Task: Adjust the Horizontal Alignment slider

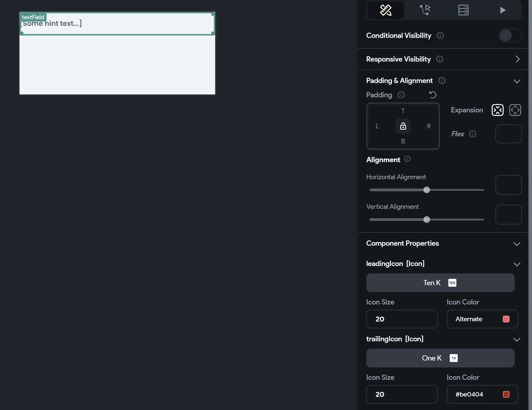Action: point(426,190)
